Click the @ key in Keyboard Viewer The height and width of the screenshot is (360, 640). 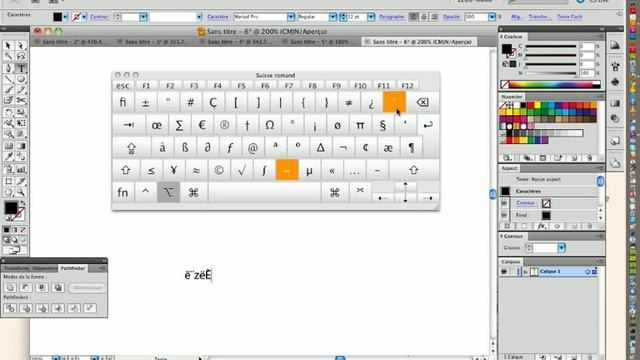pyautogui.click(x=253, y=148)
